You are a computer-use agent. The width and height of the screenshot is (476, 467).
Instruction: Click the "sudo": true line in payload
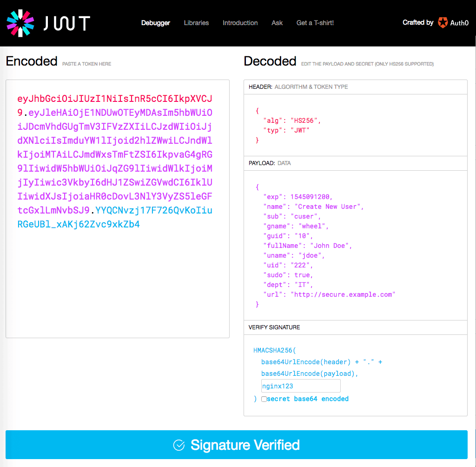click(288, 275)
